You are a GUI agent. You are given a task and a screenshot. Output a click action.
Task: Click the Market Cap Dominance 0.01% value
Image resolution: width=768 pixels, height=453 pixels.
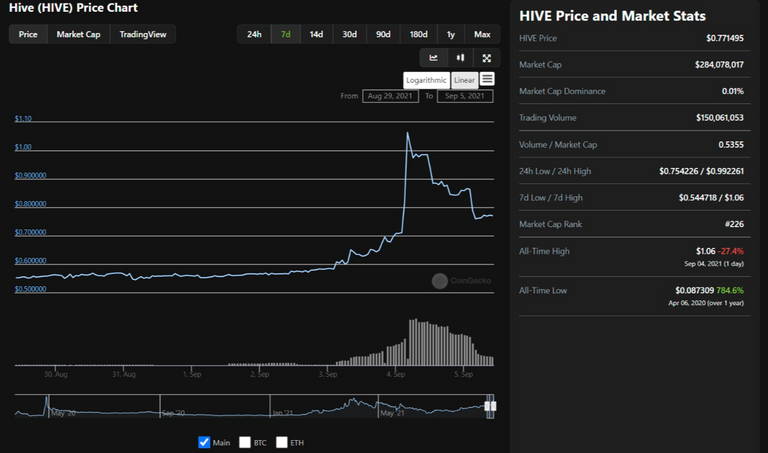[x=733, y=91]
